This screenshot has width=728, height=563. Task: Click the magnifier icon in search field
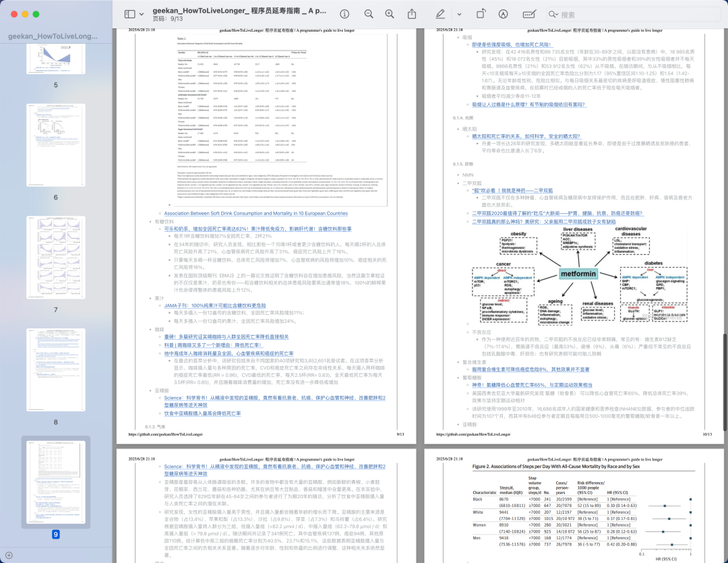[553, 14]
